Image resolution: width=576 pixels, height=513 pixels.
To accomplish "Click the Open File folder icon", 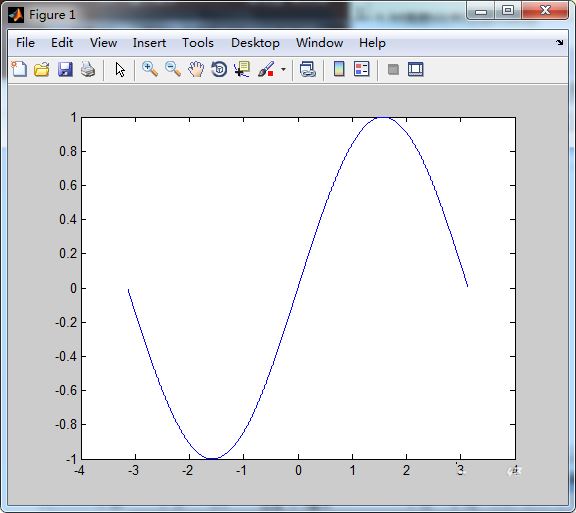I will 42,69.
